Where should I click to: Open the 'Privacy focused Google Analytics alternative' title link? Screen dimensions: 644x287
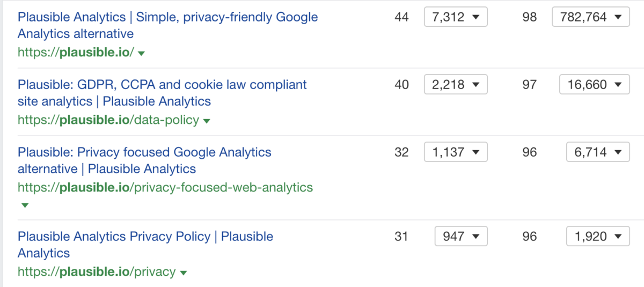144,152
